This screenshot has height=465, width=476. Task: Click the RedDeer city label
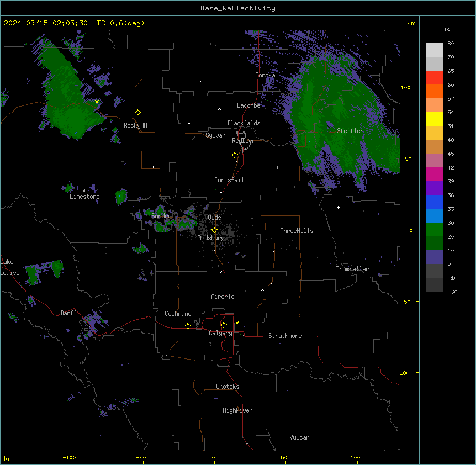(x=243, y=141)
